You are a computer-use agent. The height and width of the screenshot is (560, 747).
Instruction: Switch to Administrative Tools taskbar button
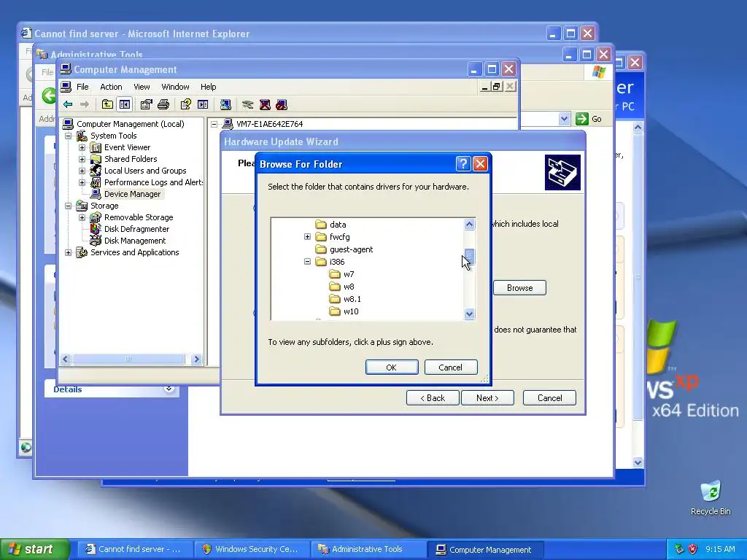pos(367,549)
